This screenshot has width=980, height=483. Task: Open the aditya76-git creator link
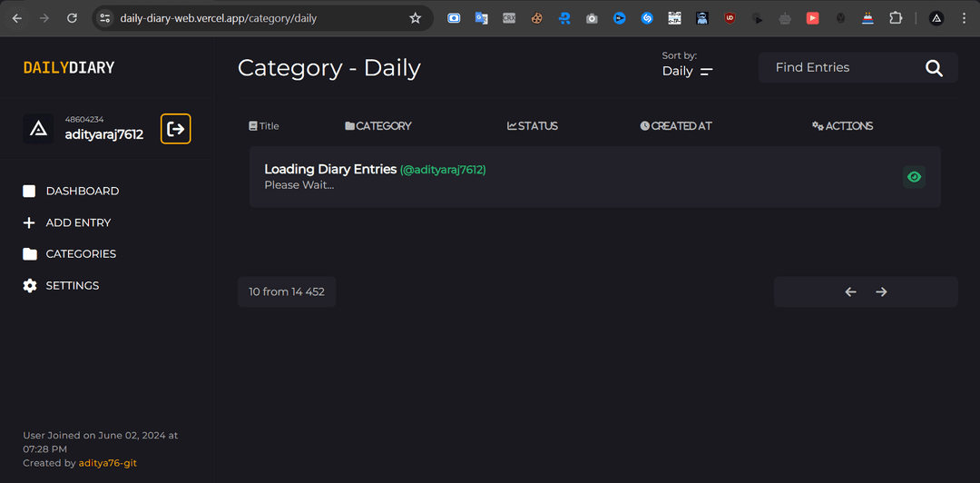click(108, 463)
